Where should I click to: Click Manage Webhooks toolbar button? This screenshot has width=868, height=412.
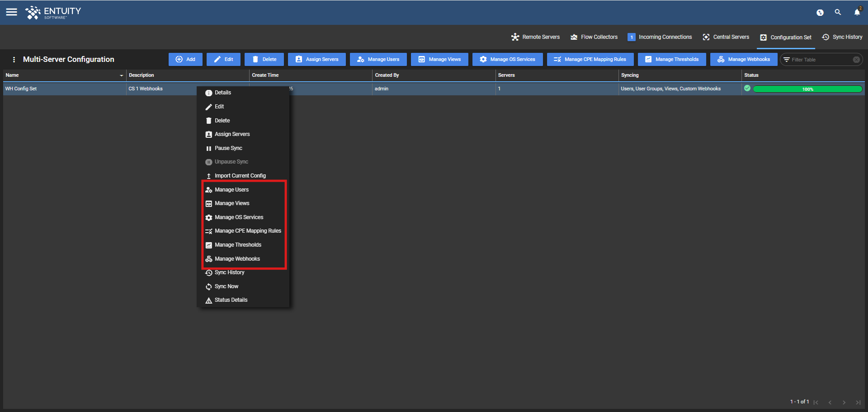pos(744,59)
